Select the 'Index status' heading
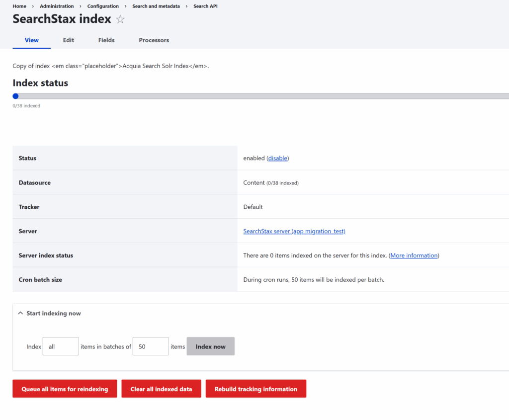The width and height of the screenshot is (509, 420). point(40,83)
